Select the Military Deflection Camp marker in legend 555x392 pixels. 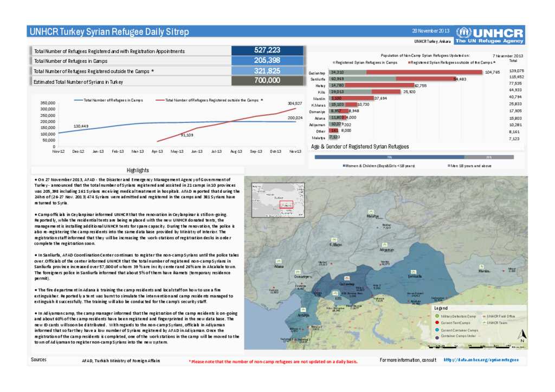click(x=437, y=316)
